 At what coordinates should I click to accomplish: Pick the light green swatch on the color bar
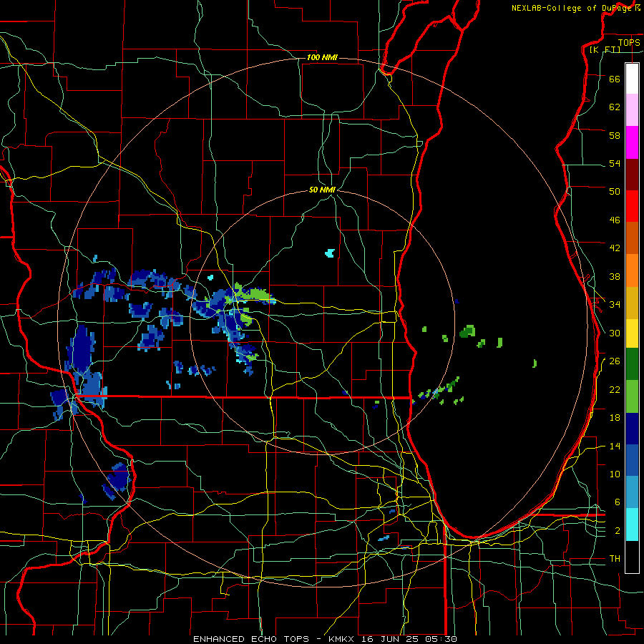(632, 396)
